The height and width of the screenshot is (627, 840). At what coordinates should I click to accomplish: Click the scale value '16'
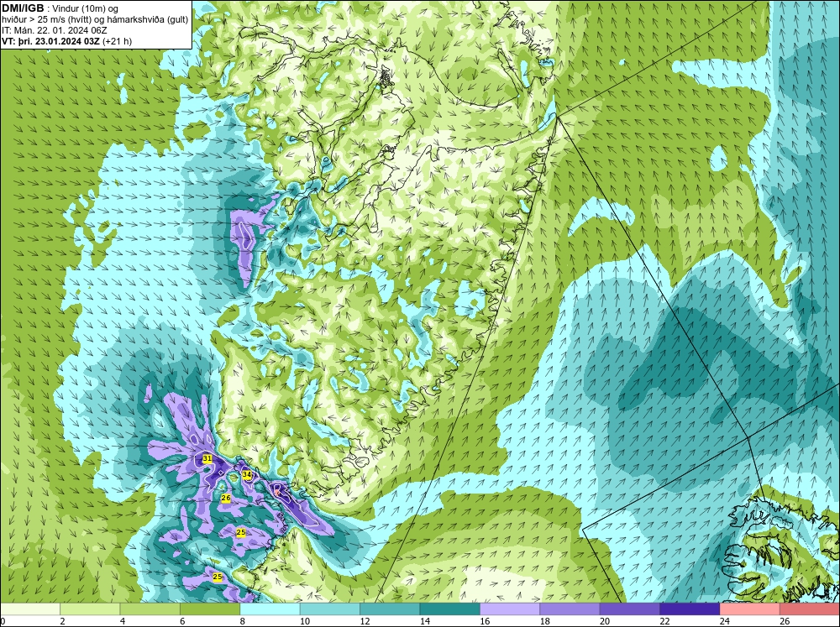[485, 621]
